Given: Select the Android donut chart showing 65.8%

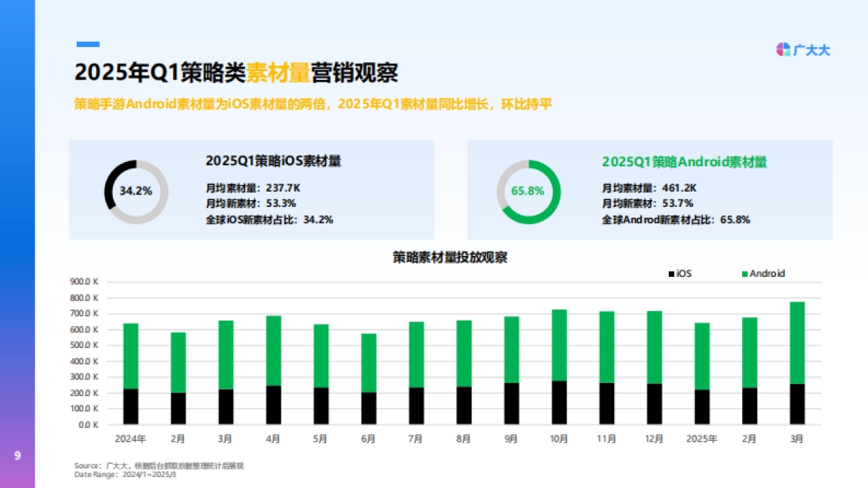Looking at the screenshot, I should pos(527,191).
